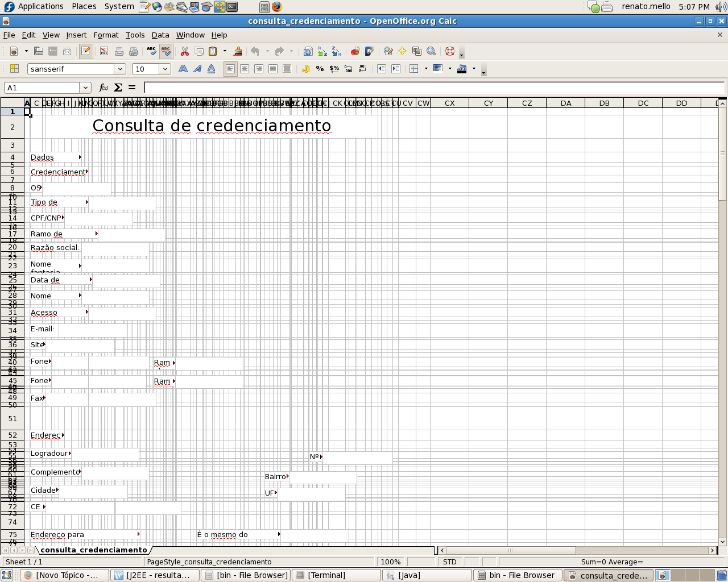Open the Format menu
The height and width of the screenshot is (582, 728).
pos(106,35)
